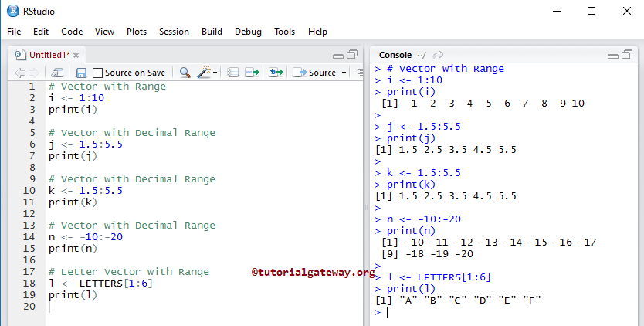The height and width of the screenshot is (326, 644).
Task: Maximize the source editor pane
Action: [352, 54]
